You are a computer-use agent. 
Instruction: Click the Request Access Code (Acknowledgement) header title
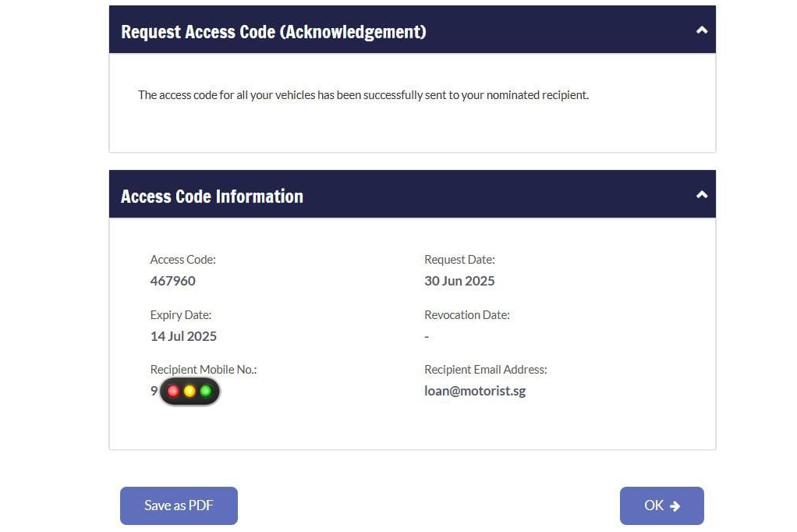click(x=273, y=32)
